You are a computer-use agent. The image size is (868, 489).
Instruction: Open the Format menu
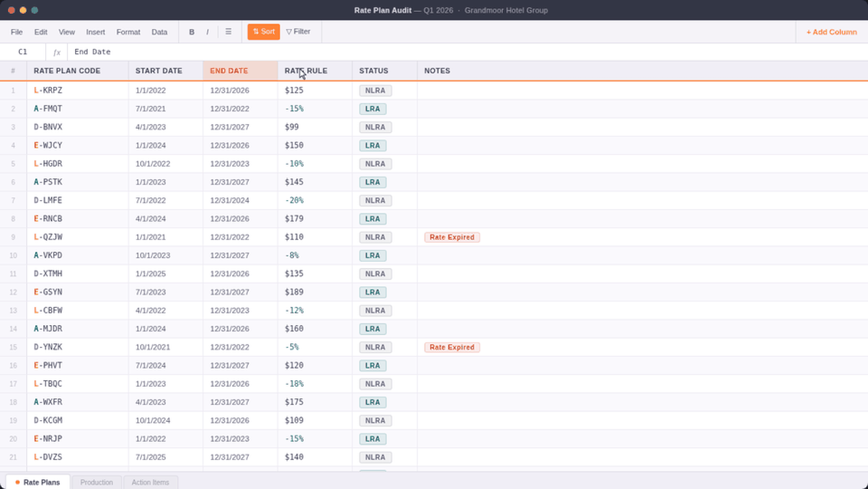(x=128, y=32)
